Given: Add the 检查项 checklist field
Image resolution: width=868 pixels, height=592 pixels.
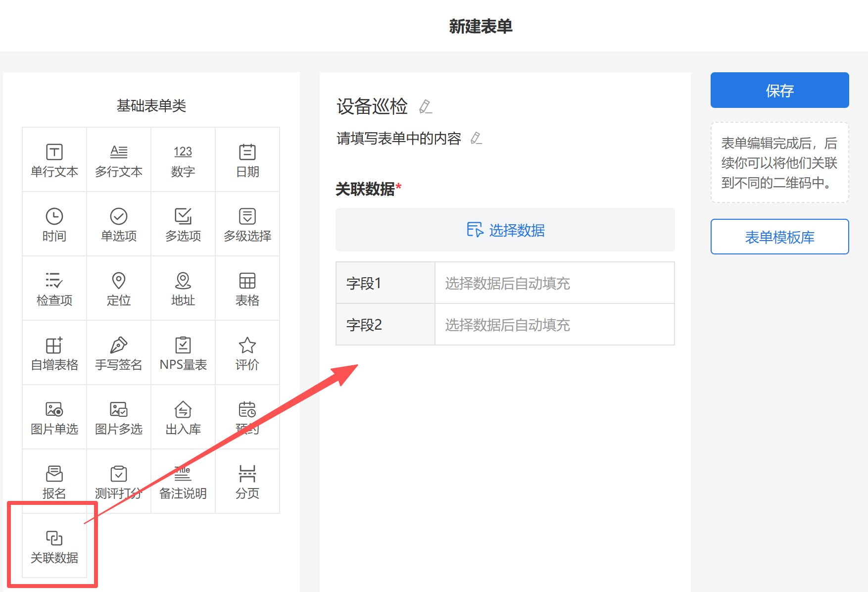Looking at the screenshot, I should coord(54,288).
